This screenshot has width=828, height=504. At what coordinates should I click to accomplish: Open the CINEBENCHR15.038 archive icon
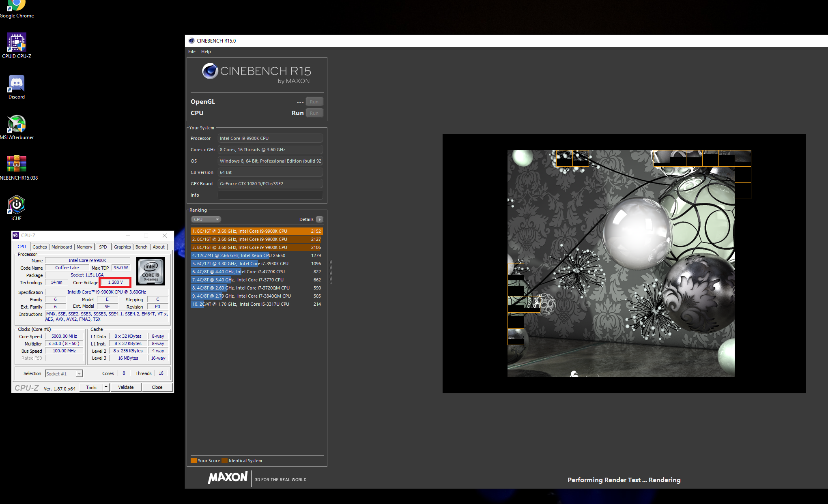click(x=17, y=167)
